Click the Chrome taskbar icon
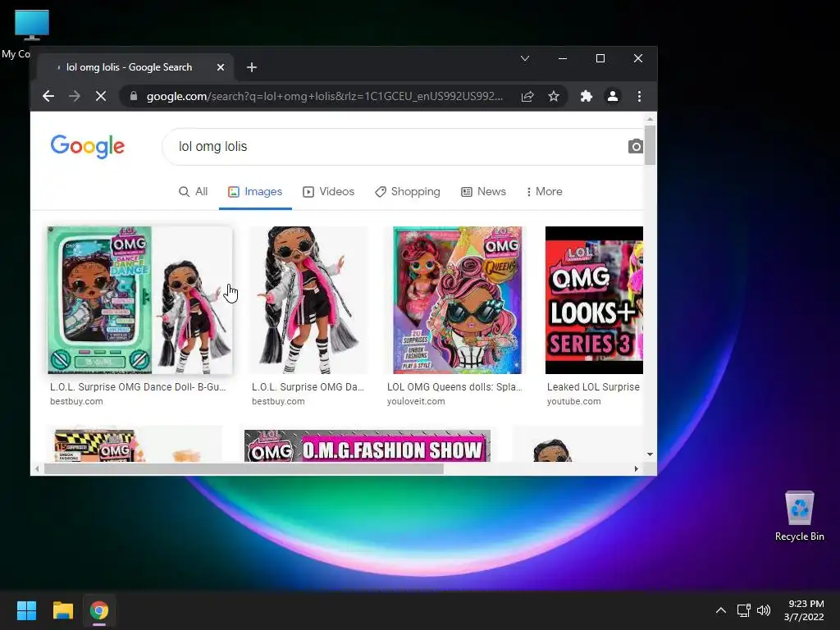Viewport: 840px width, 630px height. click(x=99, y=610)
